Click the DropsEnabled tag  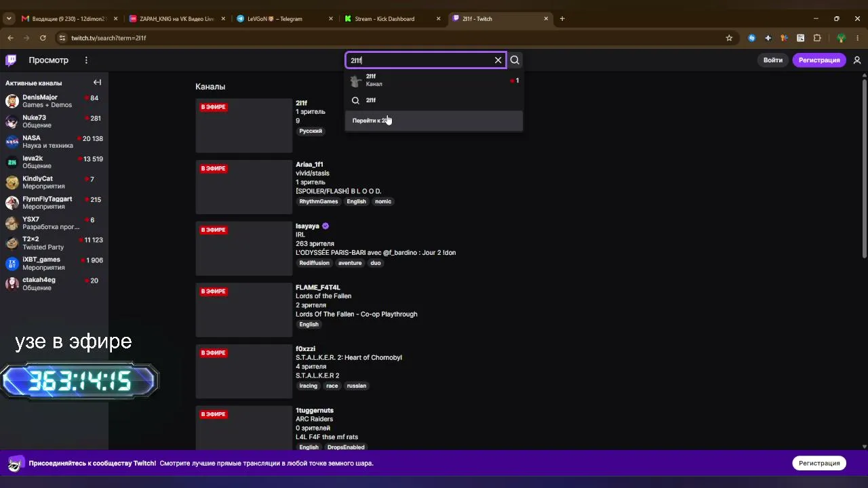(346, 447)
